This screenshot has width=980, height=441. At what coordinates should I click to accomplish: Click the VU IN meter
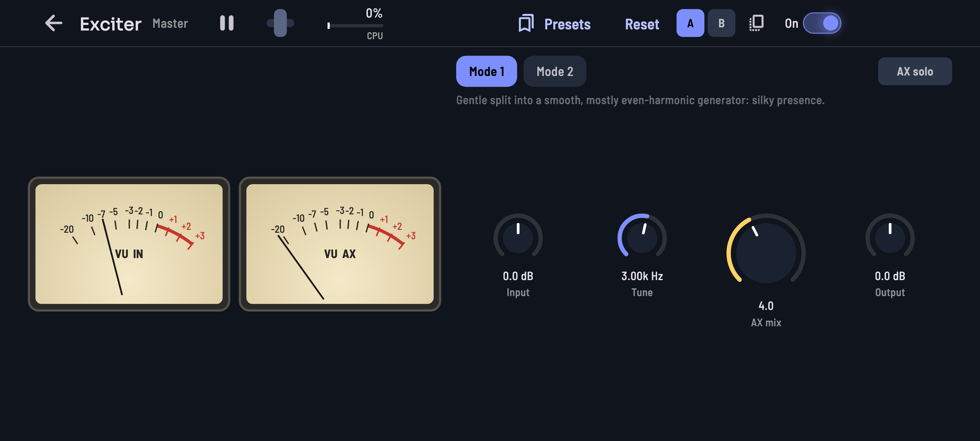point(129,244)
